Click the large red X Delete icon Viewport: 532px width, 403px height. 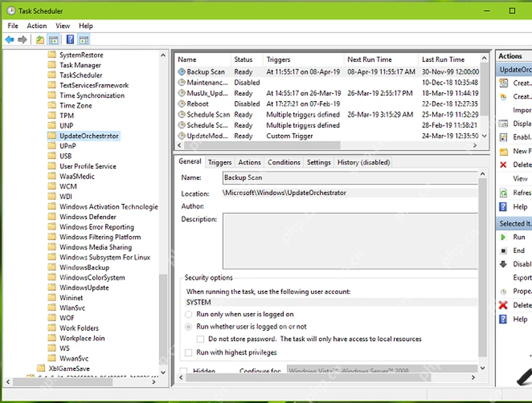click(504, 305)
